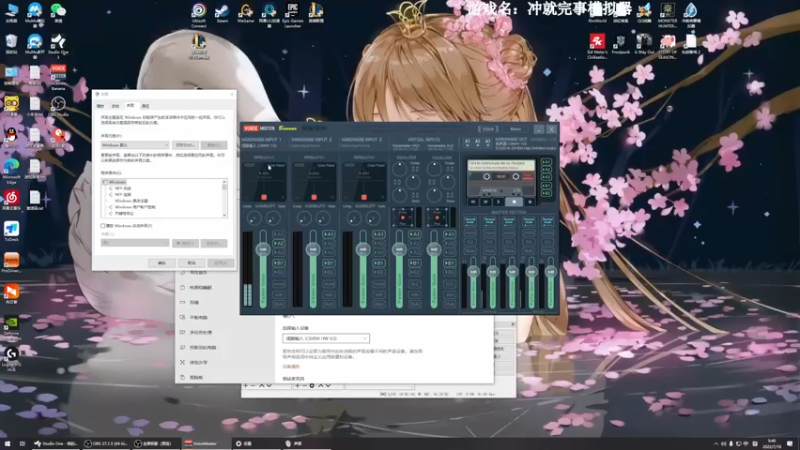Image resolution: width=800 pixels, height=450 pixels.
Task: Open Sid Meier's Civilization desktop icon
Action: pyautogui.click(x=597, y=46)
